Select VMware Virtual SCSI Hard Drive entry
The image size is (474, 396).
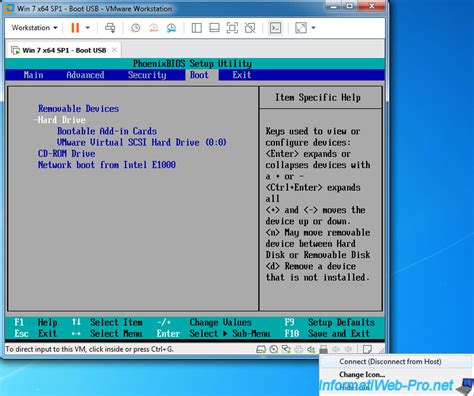coord(142,142)
